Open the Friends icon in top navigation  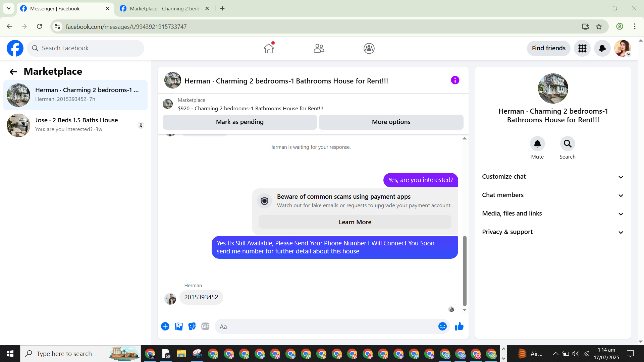point(319,48)
